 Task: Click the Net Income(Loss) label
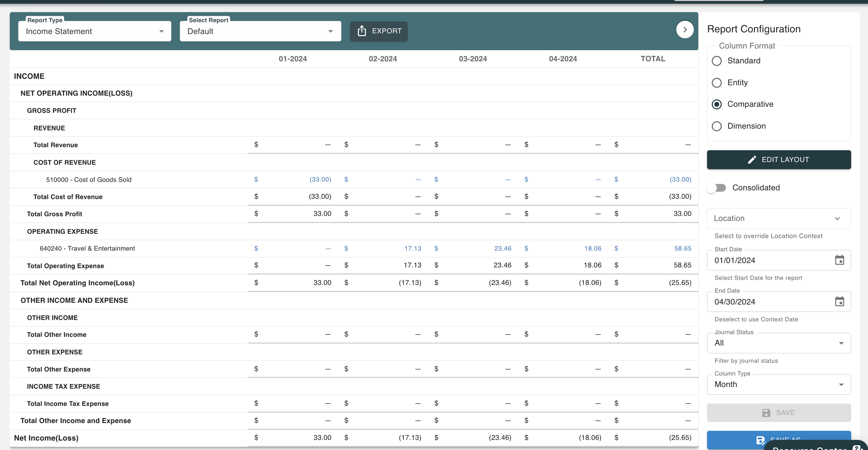(46, 438)
